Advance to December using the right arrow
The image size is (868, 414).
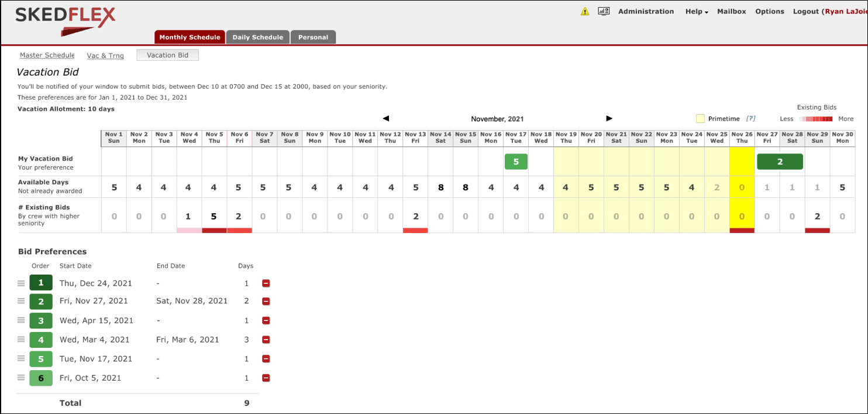(609, 118)
